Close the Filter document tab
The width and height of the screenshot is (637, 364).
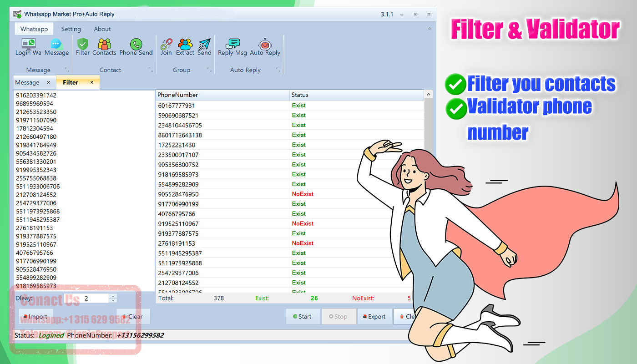pyautogui.click(x=91, y=82)
